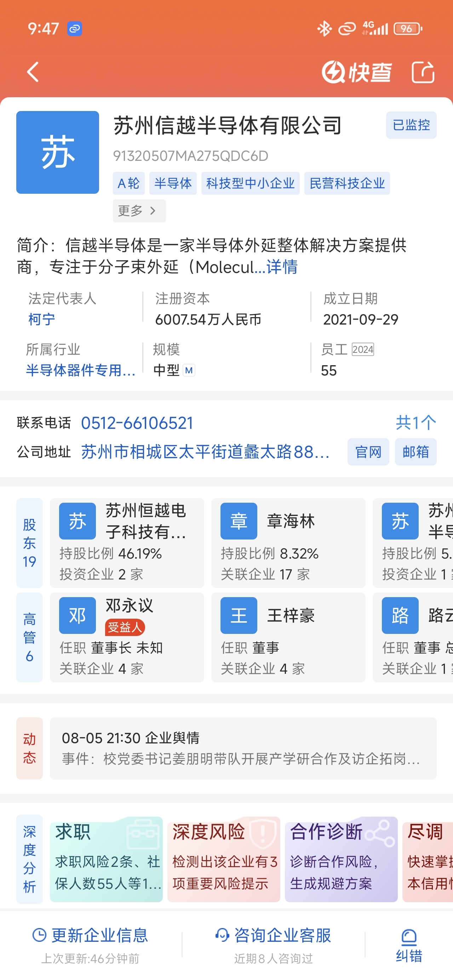The height and width of the screenshot is (980, 453).
Task: Select the A轮 tag
Action: (128, 183)
